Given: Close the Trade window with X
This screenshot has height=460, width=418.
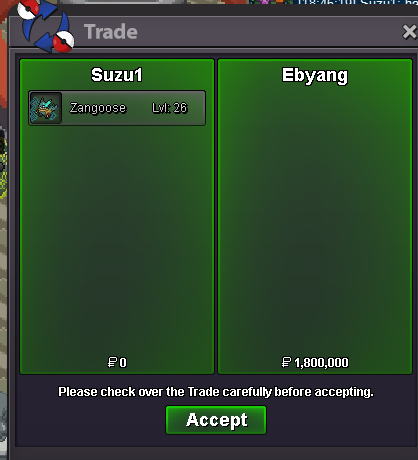Looking at the screenshot, I should tap(410, 32).
